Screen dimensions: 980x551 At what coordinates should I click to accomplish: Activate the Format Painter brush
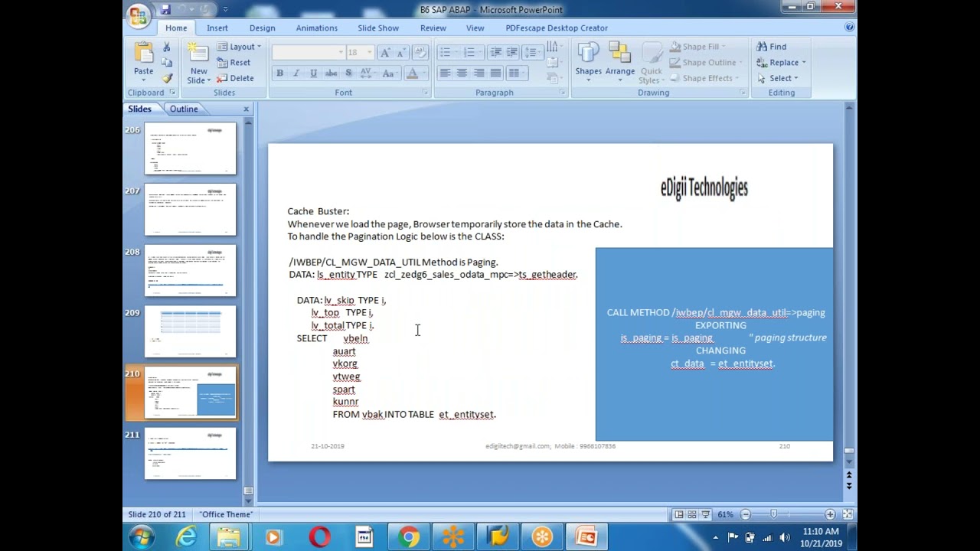pyautogui.click(x=167, y=78)
